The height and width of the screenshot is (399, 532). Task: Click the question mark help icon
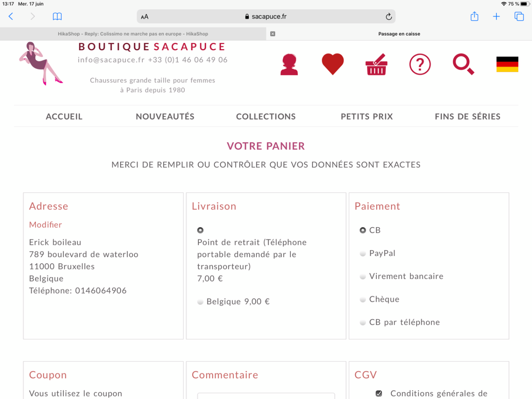click(x=420, y=65)
